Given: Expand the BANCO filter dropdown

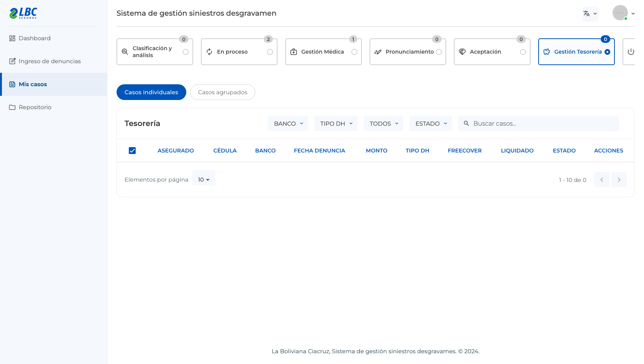Looking at the screenshot, I should click(x=288, y=123).
